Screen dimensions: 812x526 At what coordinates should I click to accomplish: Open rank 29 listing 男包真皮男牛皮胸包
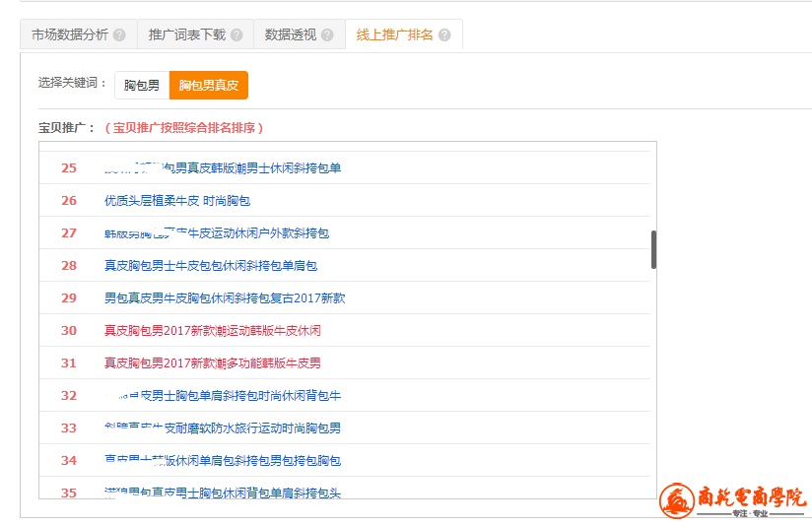point(225,298)
